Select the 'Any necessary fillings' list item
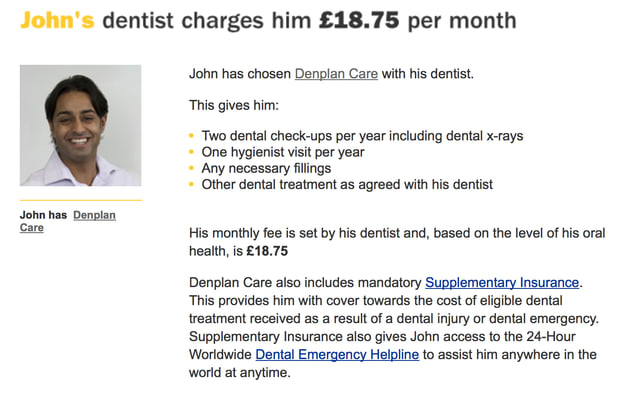 coord(266,168)
